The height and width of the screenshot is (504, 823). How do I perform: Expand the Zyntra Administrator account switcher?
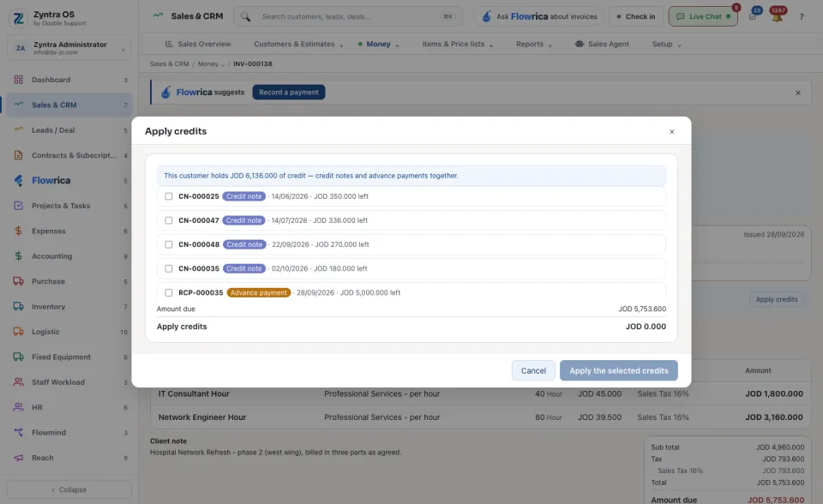(69, 48)
